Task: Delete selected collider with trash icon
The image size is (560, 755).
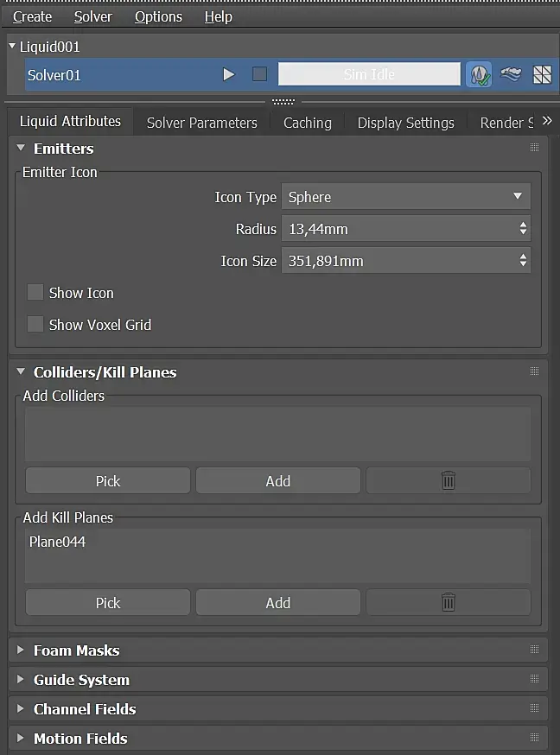Action: tap(449, 480)
